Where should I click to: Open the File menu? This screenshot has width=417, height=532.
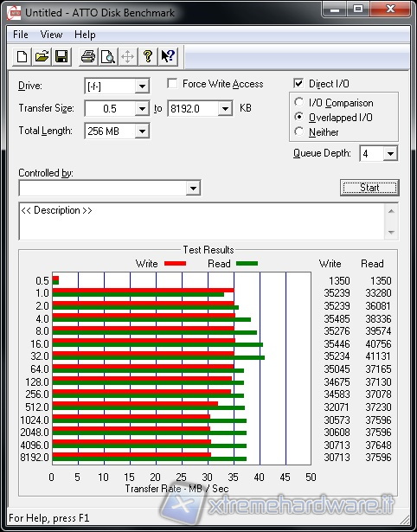[x=21, y=35]
